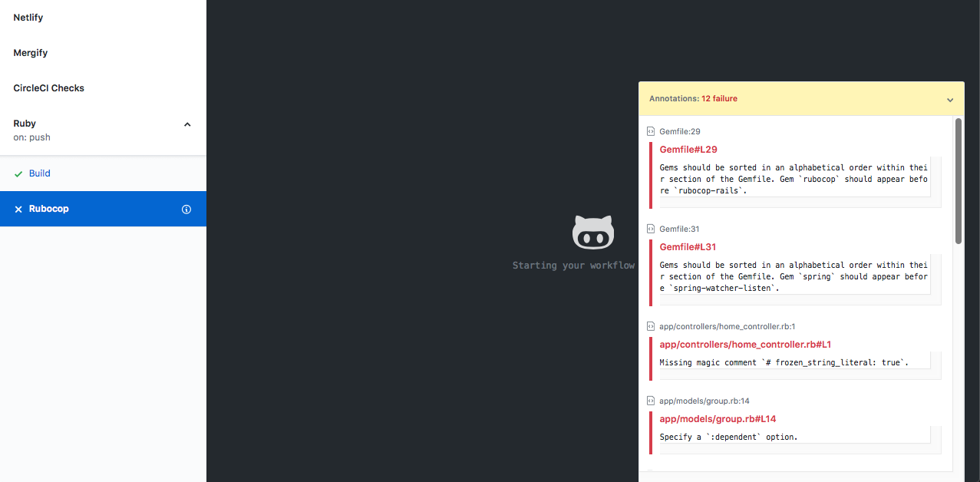Image resolution: width=980 pixels, height=482 pixels.
Task: Open the Gemfile#L31 annotation link
Action: click(x=688, y=246)
